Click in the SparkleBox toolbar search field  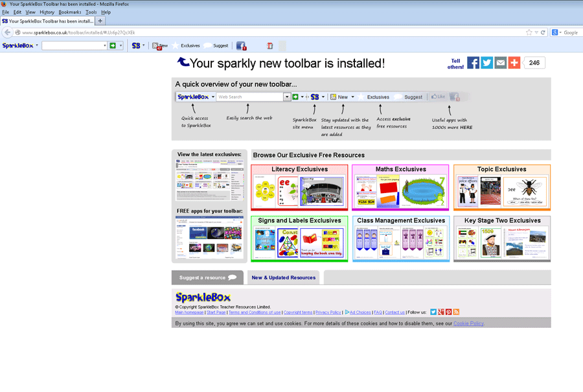click(x=72, y=46)
